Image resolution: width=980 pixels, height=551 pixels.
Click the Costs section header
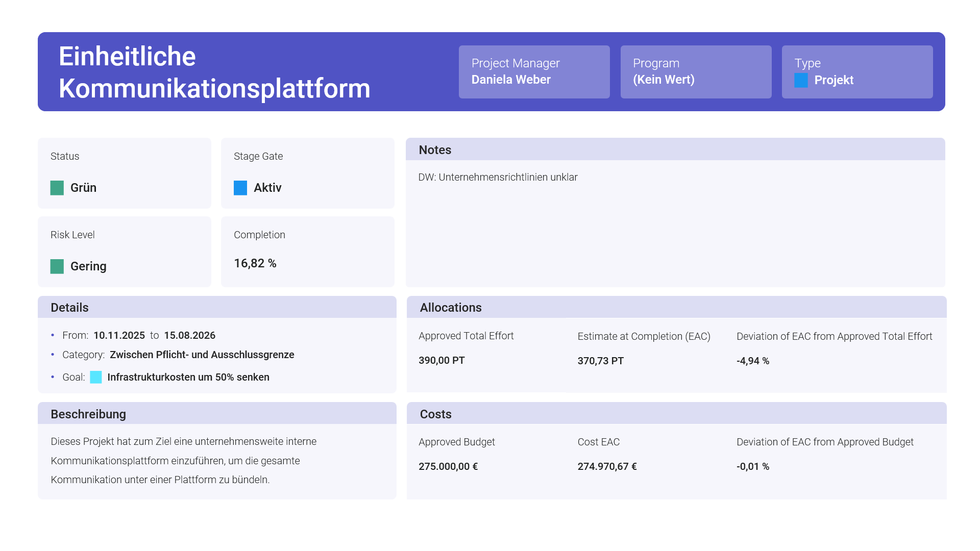click(x=676, y=414)
